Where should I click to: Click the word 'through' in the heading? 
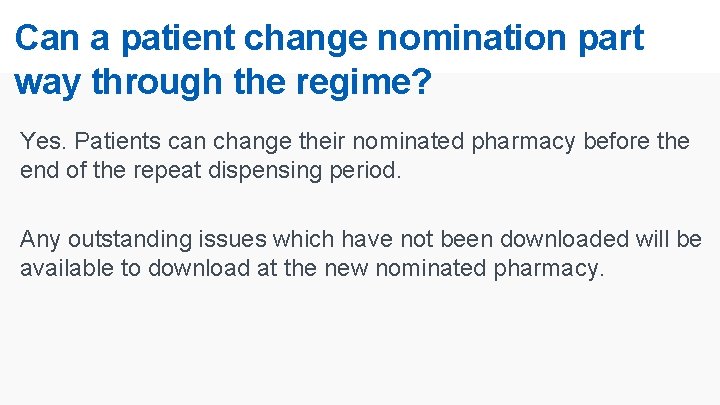pos(157,83)
